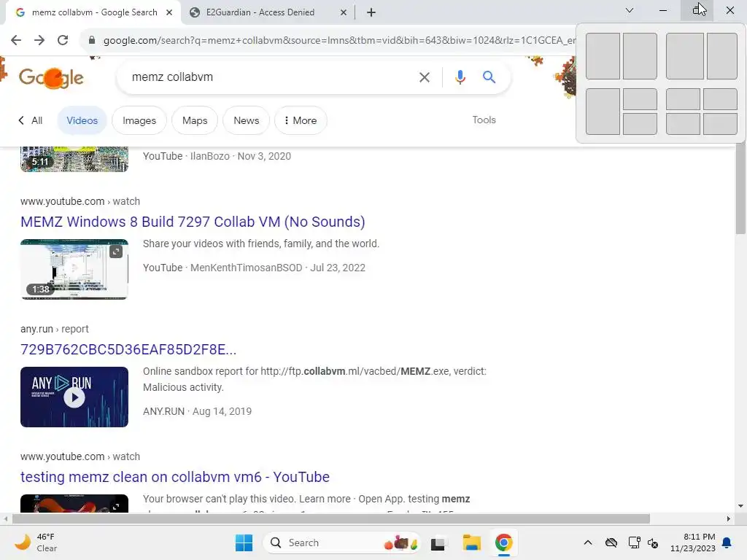Switch to News results
Screen dimensions: 747x560
coord(247,120)
